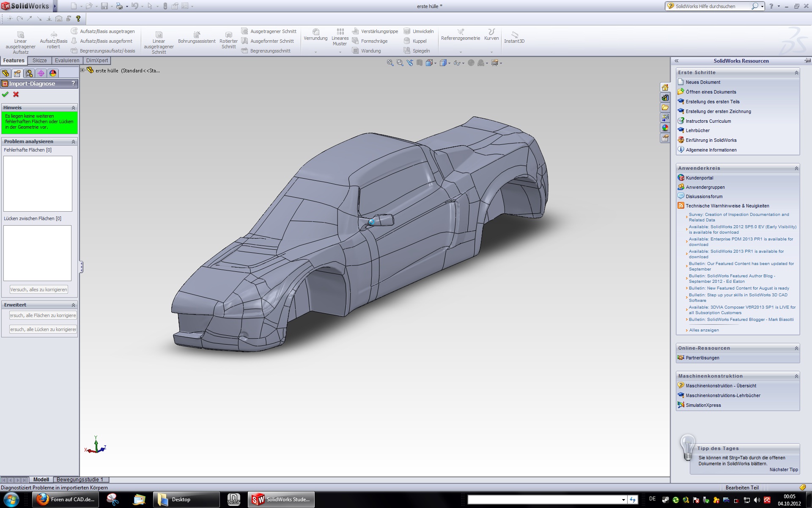812x508 pixels.
Task: Click Verrundung fillet tool
Action: (315, 35)
